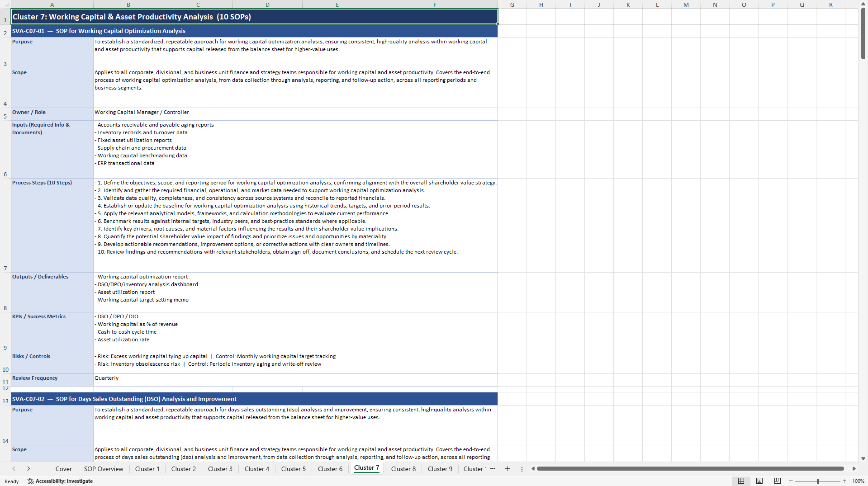Screen dimensions: 868x486
Task: Switch to Cluster 1 sheet
Action: click(x=147, y=469)
